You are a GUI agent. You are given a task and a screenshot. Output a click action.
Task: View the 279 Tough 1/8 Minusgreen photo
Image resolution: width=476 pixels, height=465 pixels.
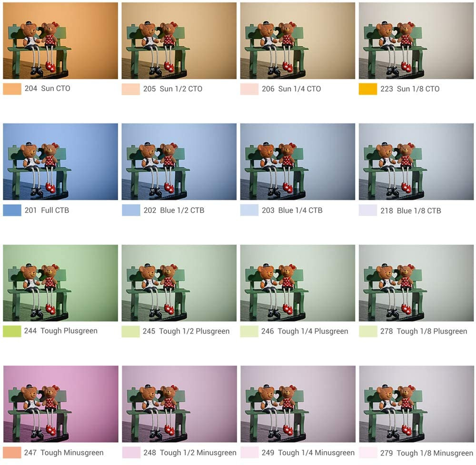[x=416, y=404]
